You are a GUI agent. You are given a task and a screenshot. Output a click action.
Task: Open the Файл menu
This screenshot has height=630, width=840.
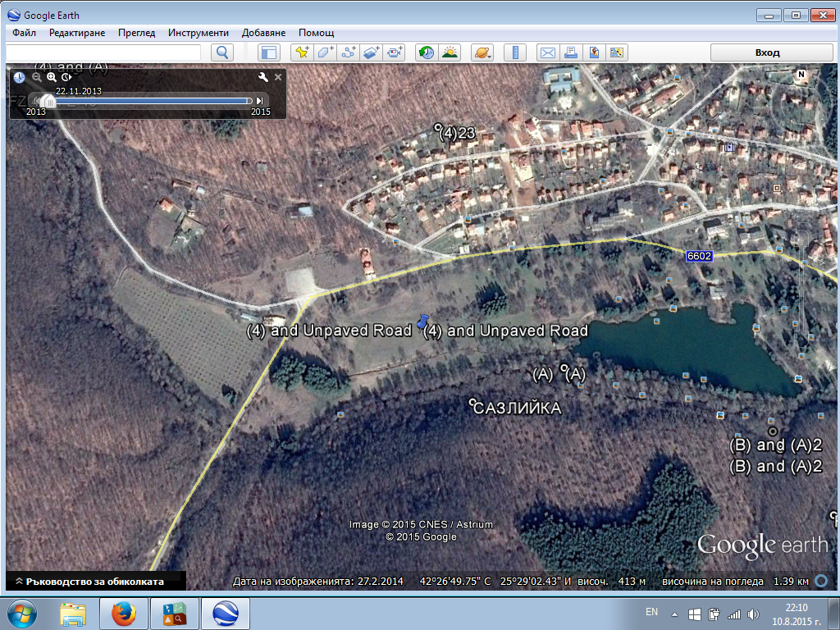click(x=24, y=33)
